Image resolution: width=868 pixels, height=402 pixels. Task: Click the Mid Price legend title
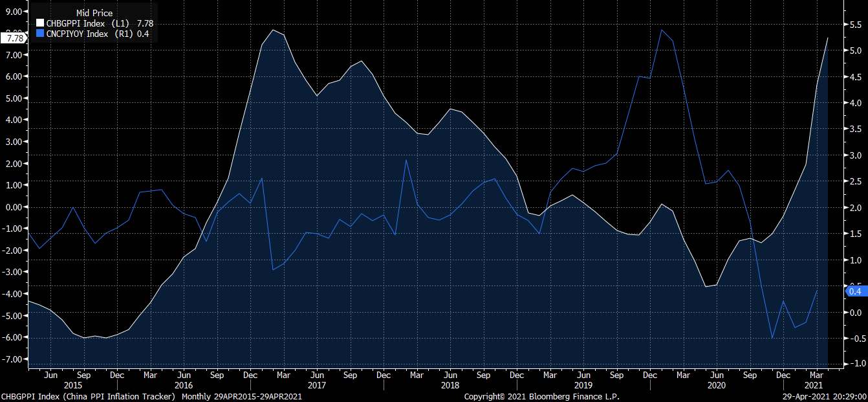(x=94, y=13)
